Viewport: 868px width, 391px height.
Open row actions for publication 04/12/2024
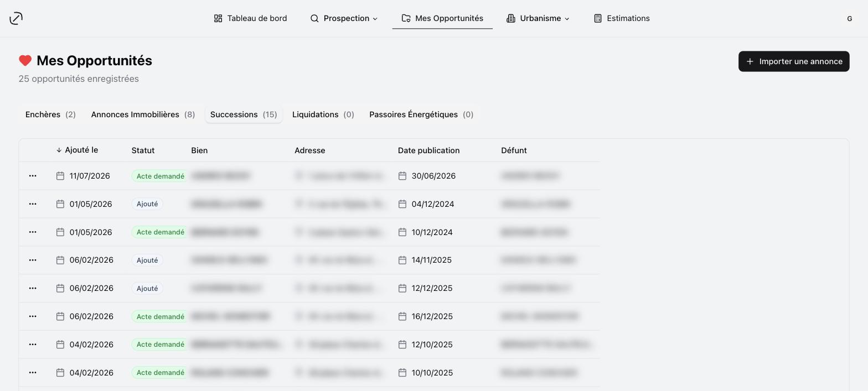[33, 204]
